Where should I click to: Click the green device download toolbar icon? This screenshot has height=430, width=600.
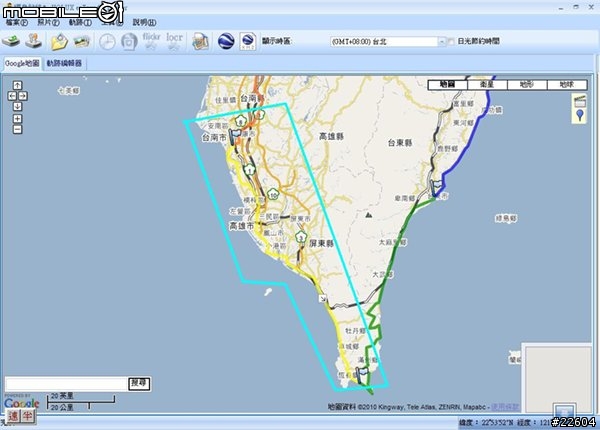(11, 41)
